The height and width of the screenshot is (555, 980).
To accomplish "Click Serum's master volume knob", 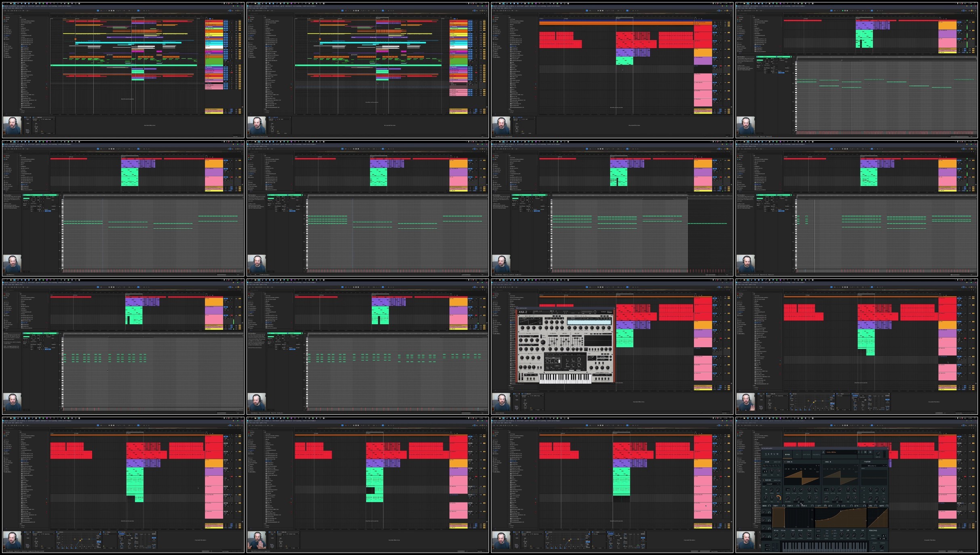I will tap(878, 454).
